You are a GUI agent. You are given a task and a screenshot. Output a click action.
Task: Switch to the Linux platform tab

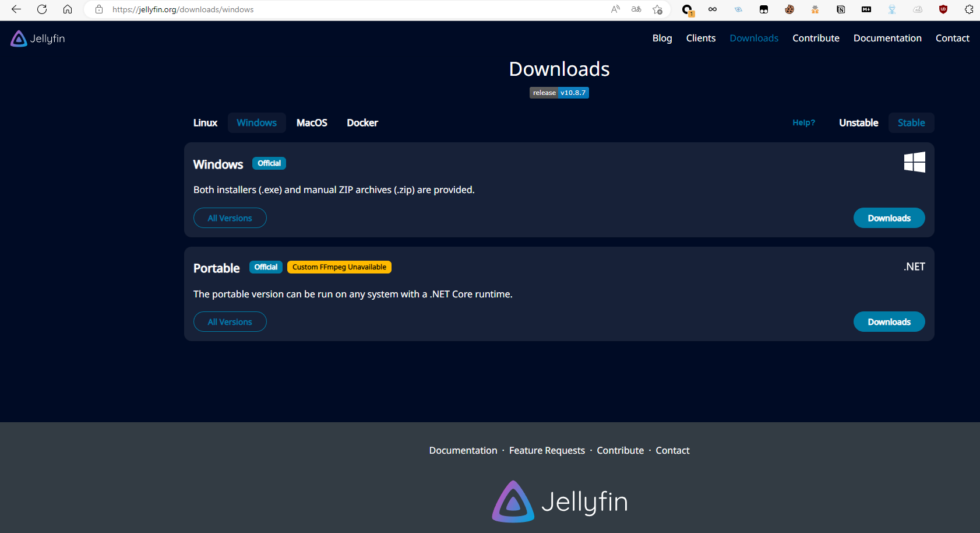pos(205,122)
